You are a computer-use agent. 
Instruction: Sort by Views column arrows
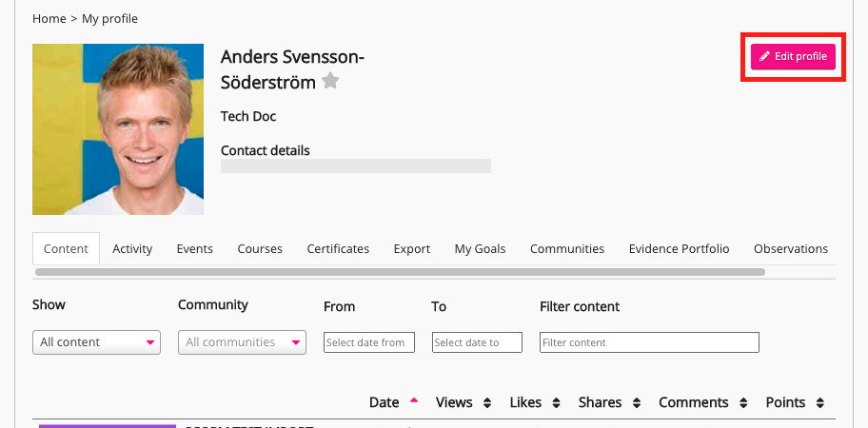pyautogui.click(x=487, y=403)
